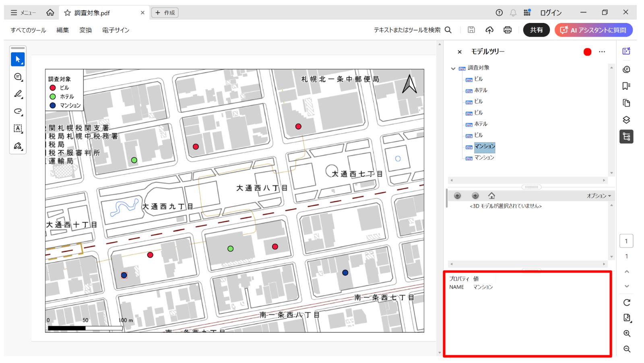Select the arrow selection tool
644x363 pixels.
pos(18,59)
